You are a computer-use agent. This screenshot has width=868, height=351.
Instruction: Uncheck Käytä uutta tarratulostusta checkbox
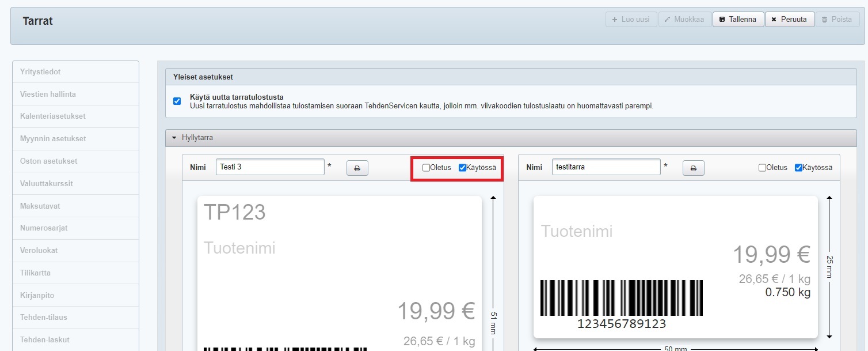click(x=177, y=101)
